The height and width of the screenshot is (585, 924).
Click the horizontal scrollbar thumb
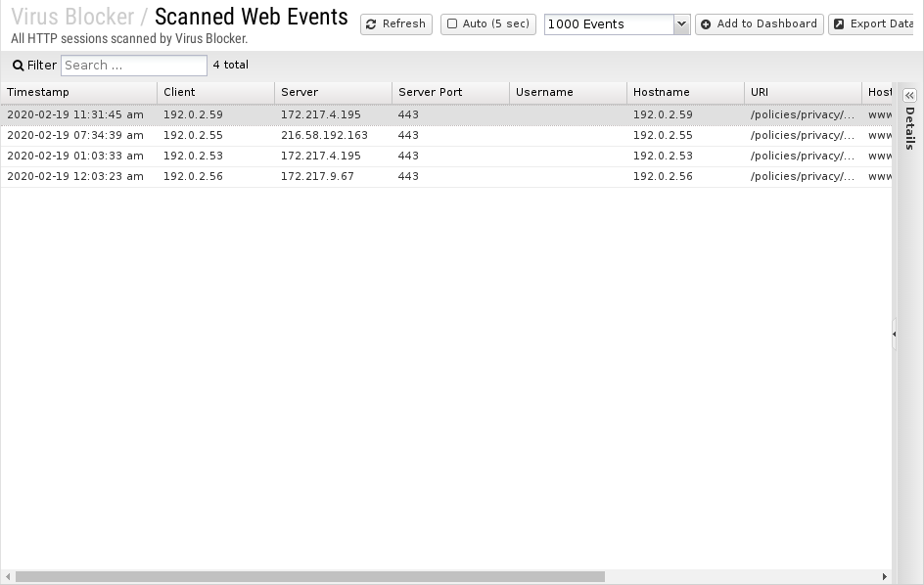[x=310, y=577]
